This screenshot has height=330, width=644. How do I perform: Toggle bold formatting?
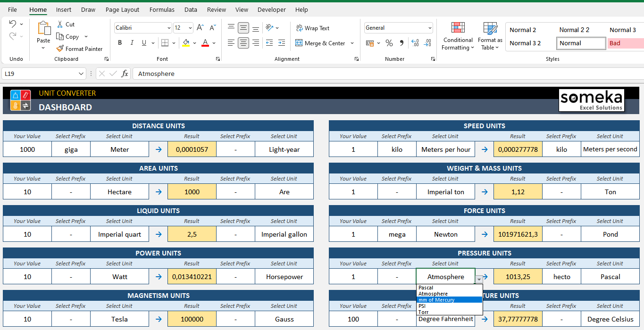click(x=119, y=42)
